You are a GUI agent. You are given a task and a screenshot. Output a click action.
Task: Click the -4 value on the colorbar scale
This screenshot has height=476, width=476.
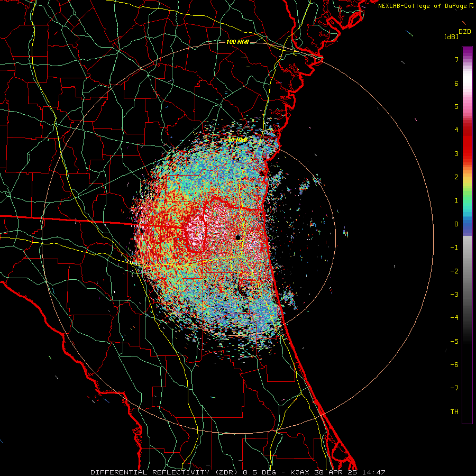click(x=454, y=318)
